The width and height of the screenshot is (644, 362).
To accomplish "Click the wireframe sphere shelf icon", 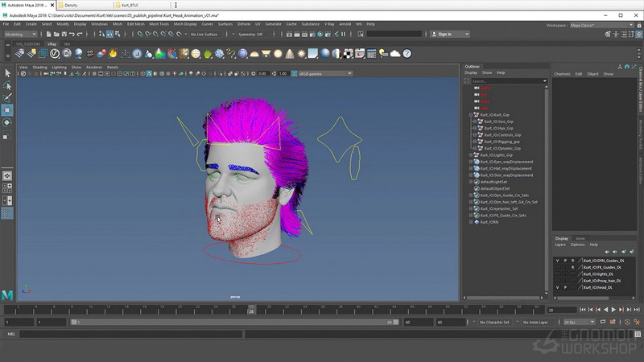I will coord(196,53).
